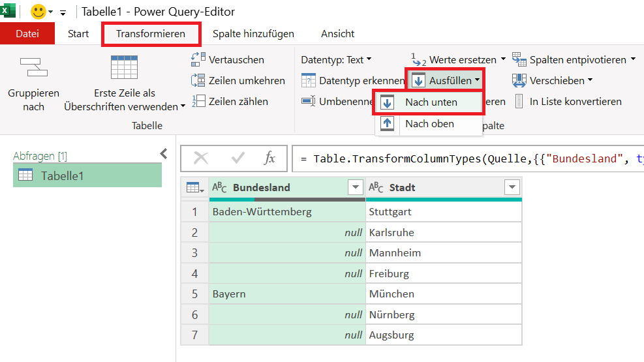Image resolution: width=644 pixels, height=362 pixels.
Task: Click the Zeilen umkehren icon
Action: point(198,80)
